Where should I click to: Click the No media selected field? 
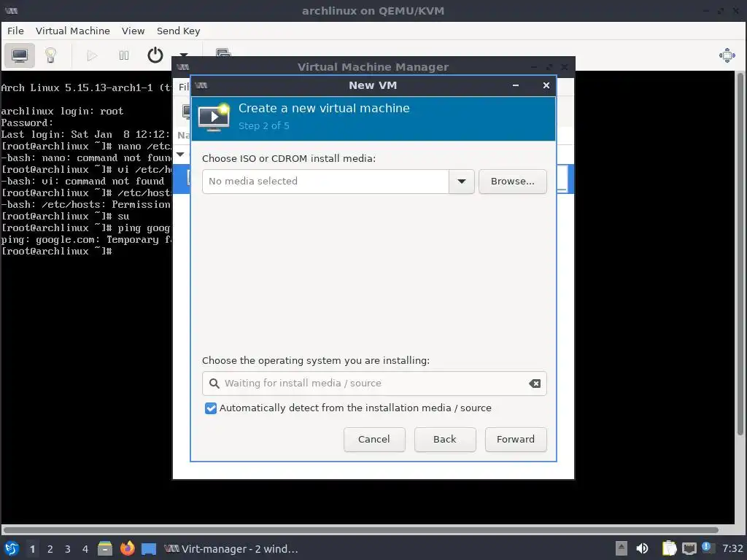click(325, 182)
